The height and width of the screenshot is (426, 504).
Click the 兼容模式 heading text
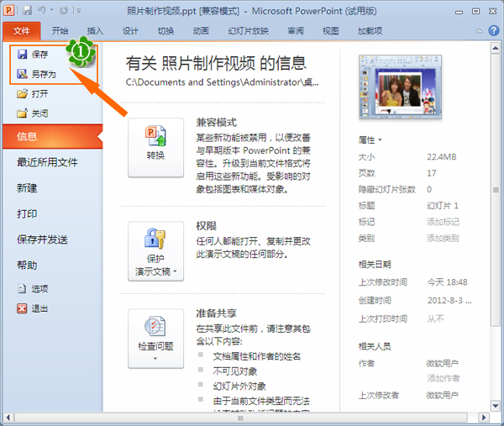click(217, 123)
